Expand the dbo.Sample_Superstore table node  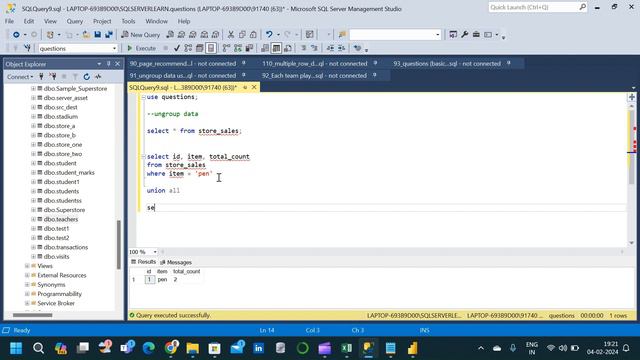tap(33, 89)
